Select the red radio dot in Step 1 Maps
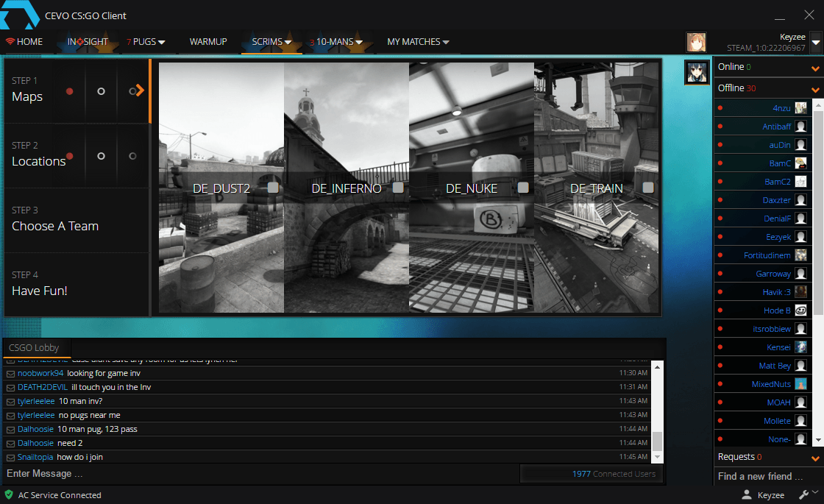 point(69,91)
